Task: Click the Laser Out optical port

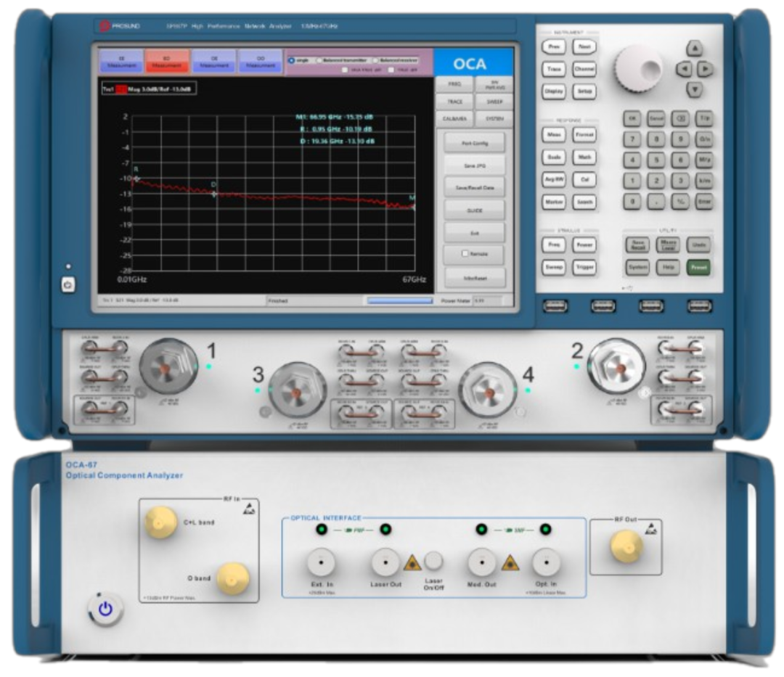Action: pyautogui.click(x=385, y=562)
